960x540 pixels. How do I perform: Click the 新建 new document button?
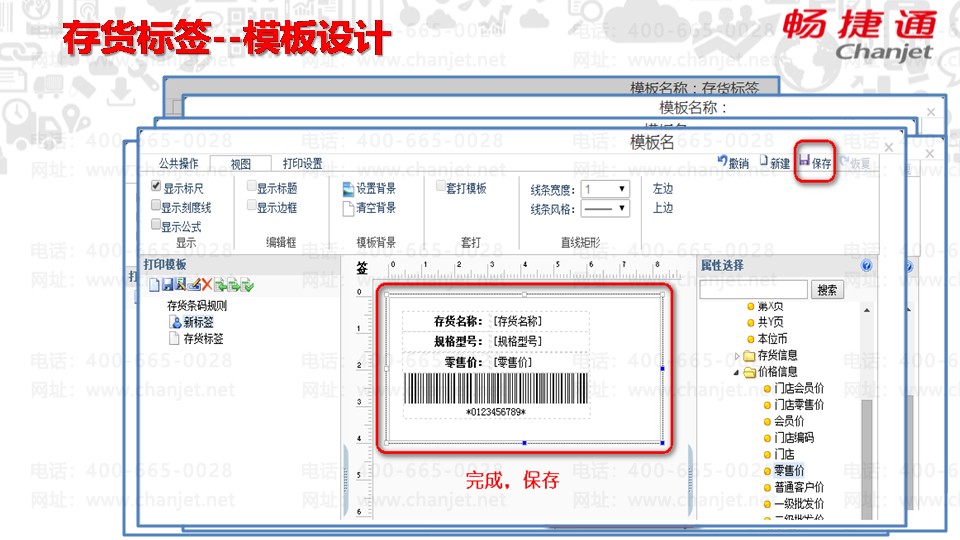[x=774, y=162]
